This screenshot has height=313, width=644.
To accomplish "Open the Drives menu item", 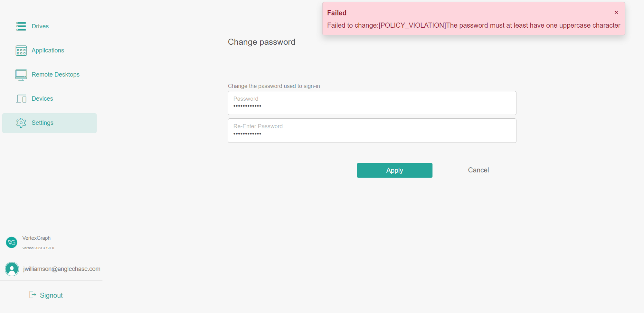I will click(40, 26).
